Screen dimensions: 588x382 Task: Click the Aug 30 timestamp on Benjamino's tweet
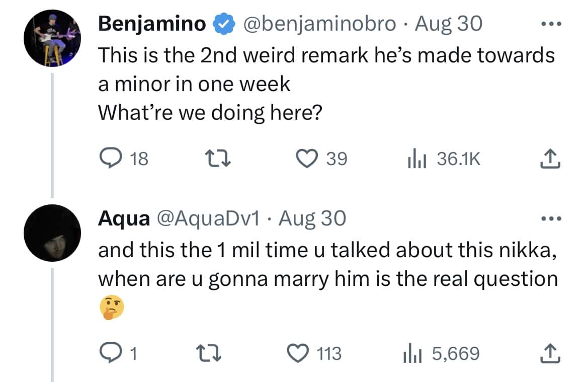click(448, 23)
